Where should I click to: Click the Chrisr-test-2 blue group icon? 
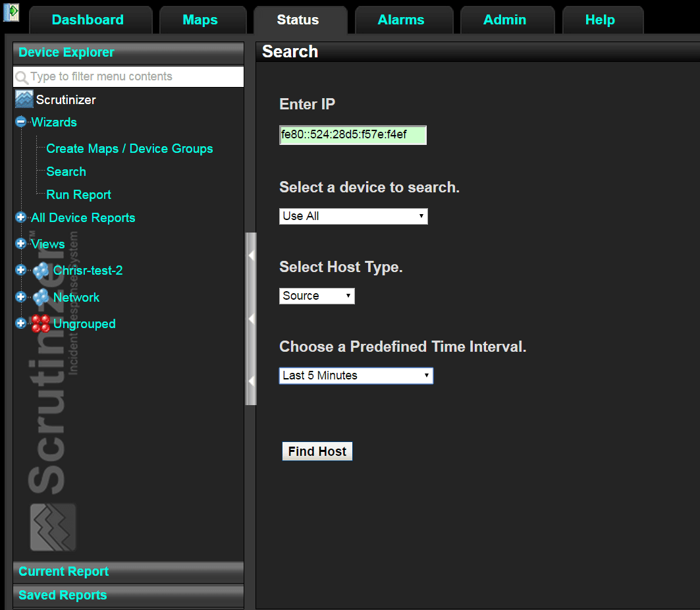click(x=41, y=271)
